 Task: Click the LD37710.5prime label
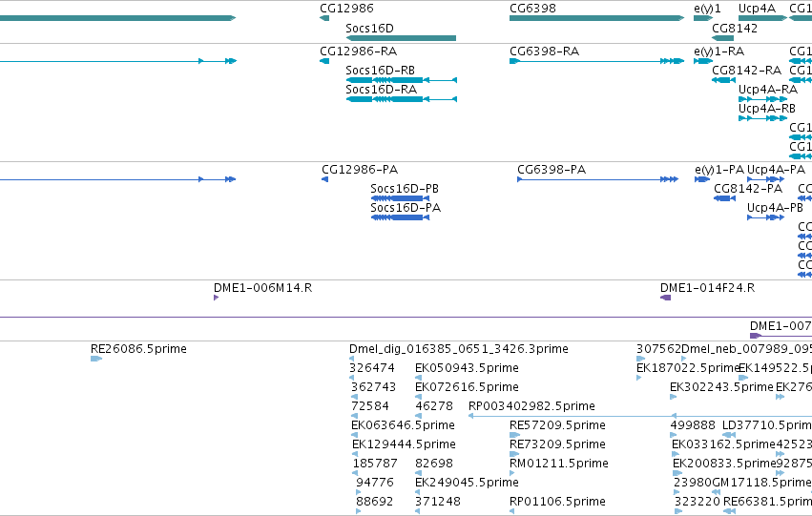click(767, 425)
